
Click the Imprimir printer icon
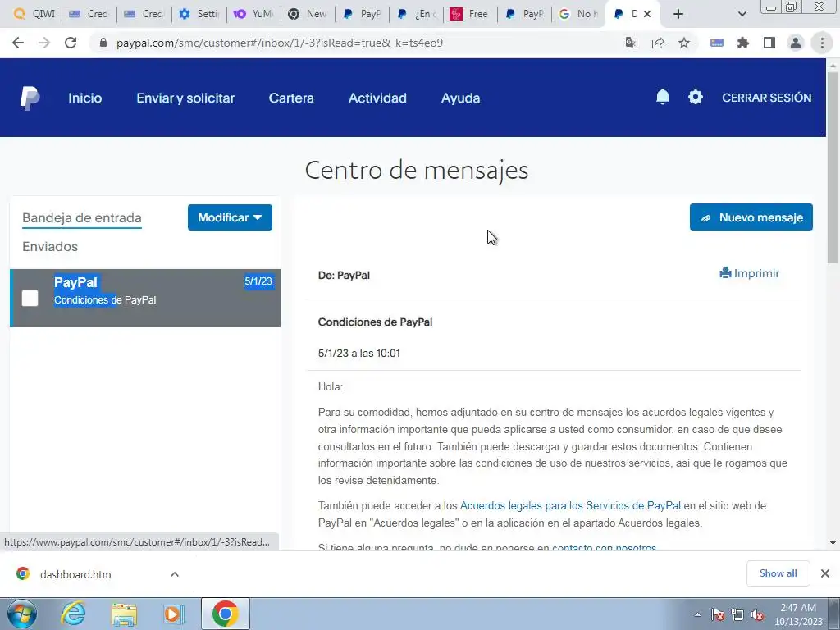point(725,273)
